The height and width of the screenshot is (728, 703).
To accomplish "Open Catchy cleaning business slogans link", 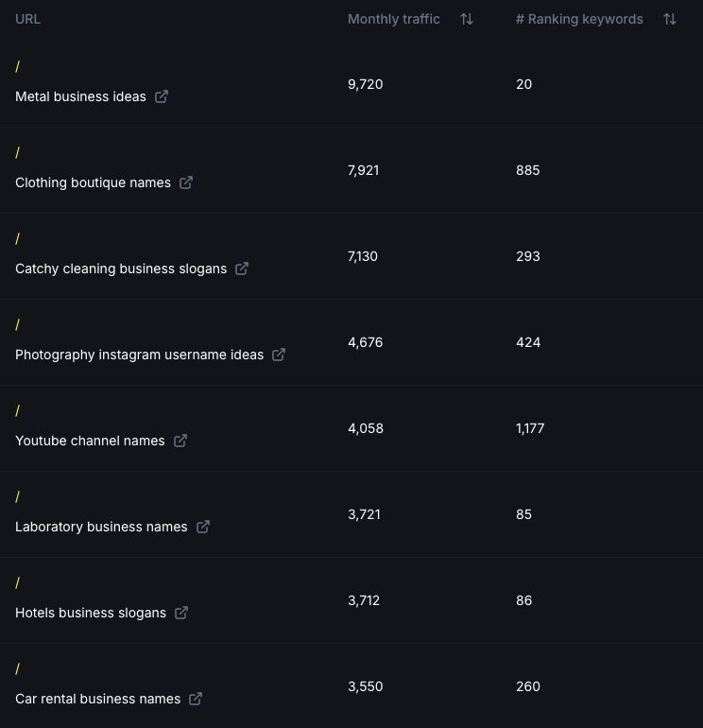I will pyautogui.click(x=121, y=269).
